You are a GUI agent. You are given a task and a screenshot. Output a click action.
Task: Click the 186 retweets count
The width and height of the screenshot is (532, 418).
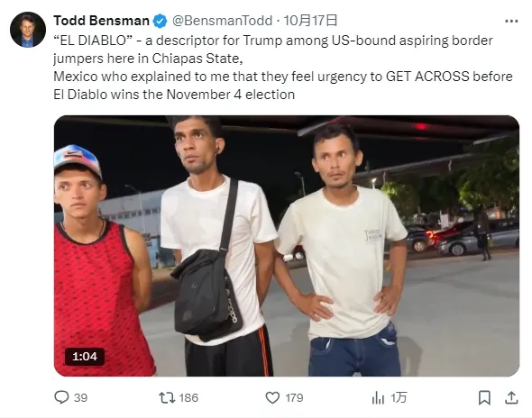coord(188,397)
